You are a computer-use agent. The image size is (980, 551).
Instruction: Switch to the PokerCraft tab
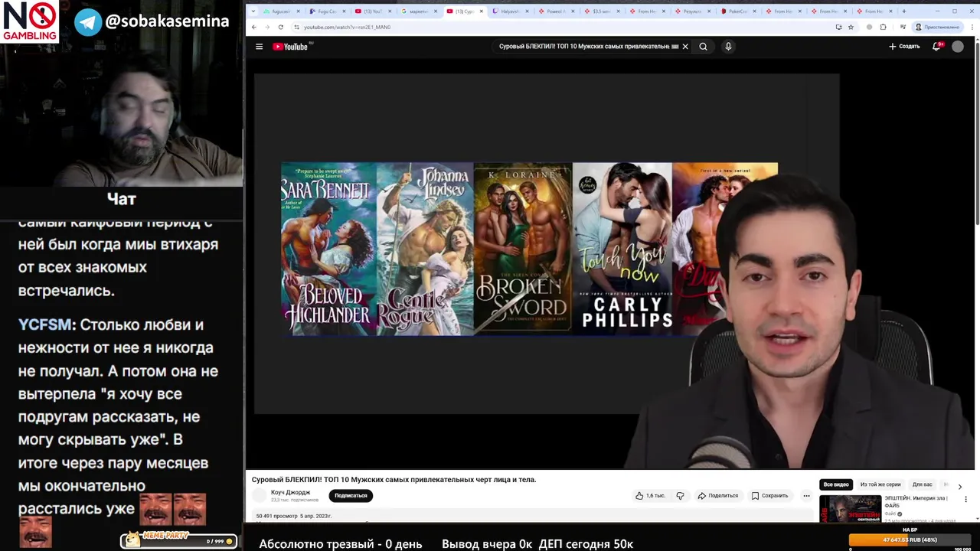click(740, 11)
